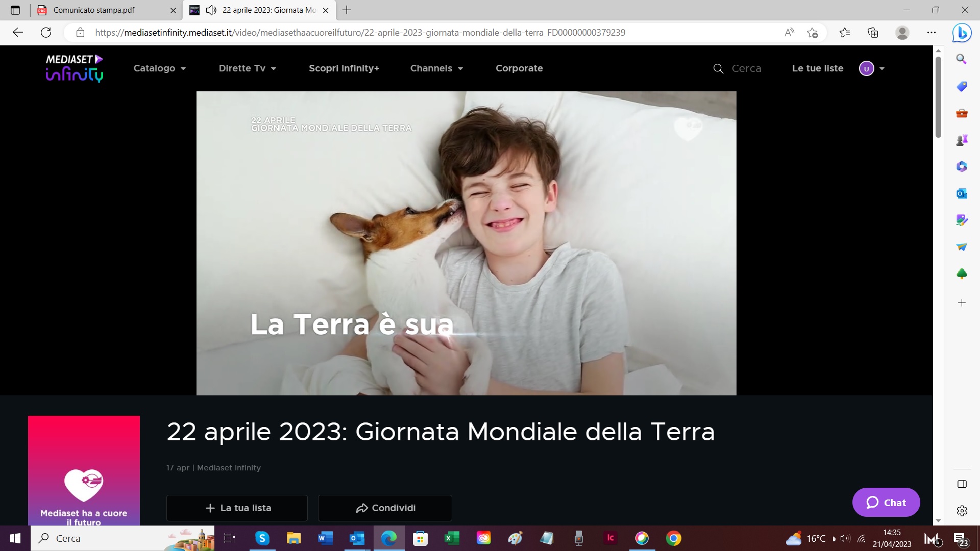Open the browser profile icon
980x551 pixels.
pos(902,33)
